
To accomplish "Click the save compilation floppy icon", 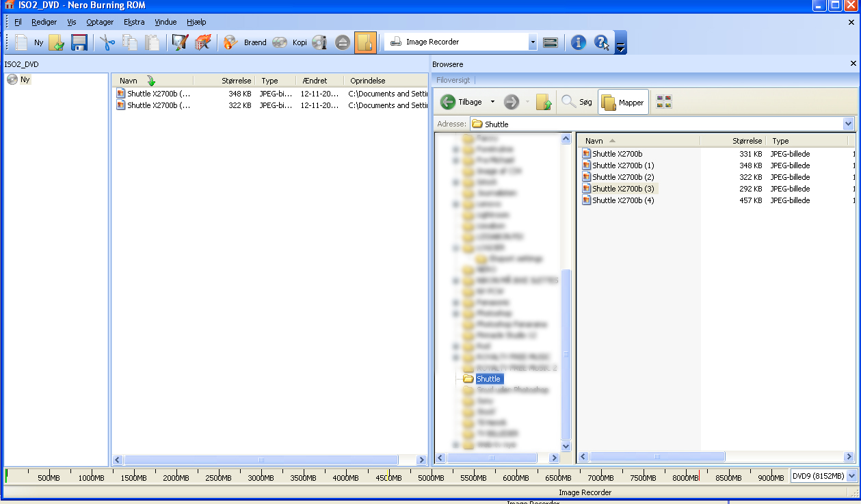I will 79,42.
